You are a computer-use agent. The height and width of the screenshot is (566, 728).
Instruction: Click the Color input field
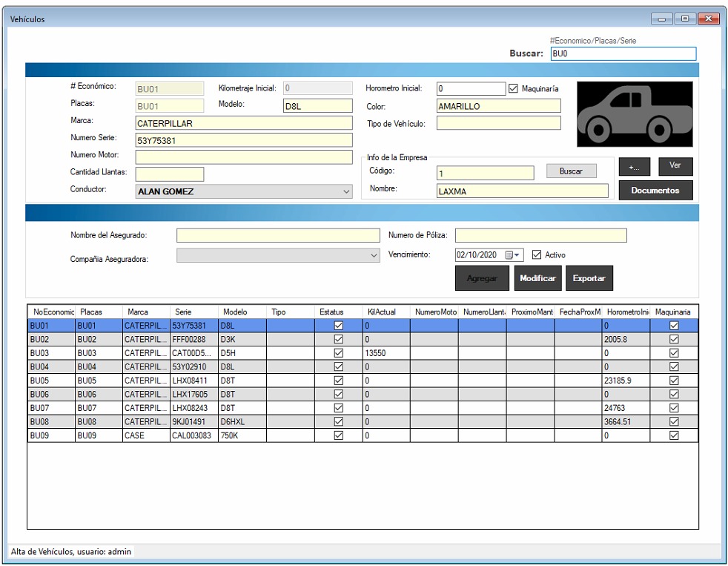pyautogui.click(x=499, y=106)
